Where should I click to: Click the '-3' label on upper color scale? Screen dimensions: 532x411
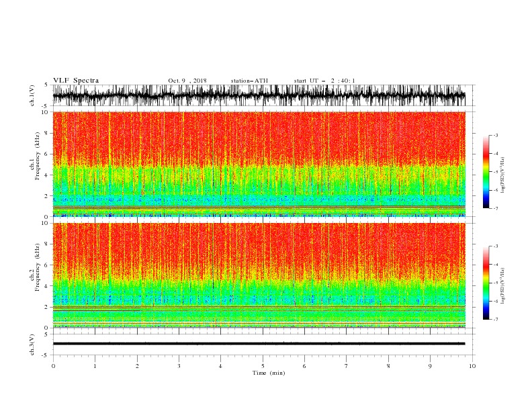click(495, 135)
